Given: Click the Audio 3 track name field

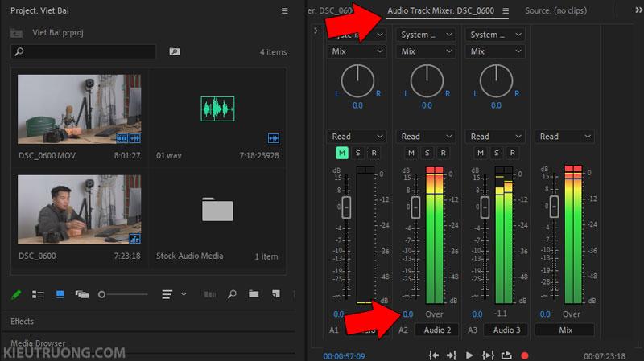Looking at the screenshot, I should coord(506,330).
